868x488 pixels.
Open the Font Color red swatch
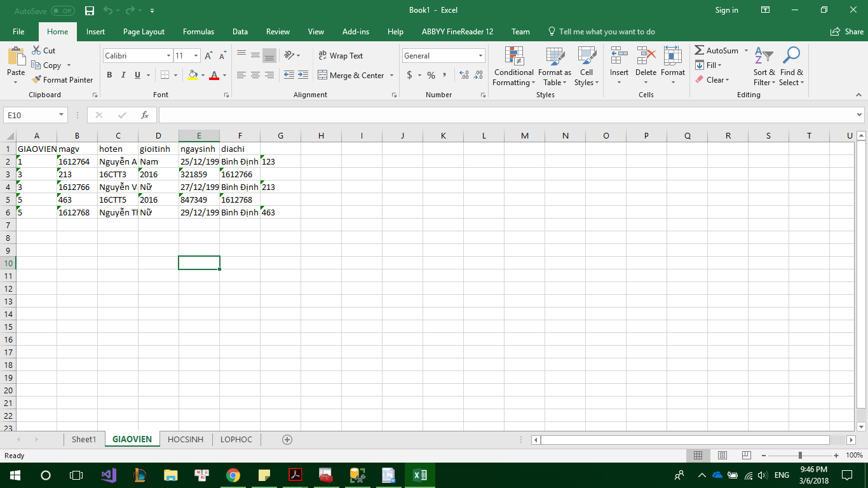(x=214, y=75)
